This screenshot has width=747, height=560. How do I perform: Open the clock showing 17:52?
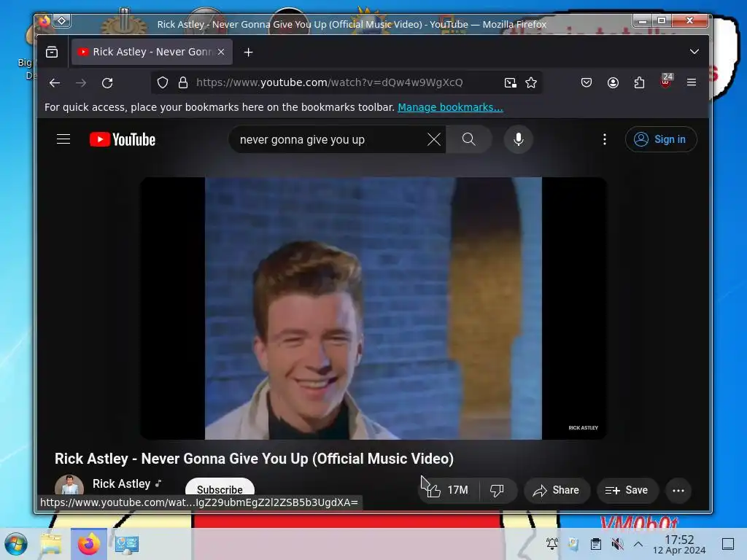[679, 544]
